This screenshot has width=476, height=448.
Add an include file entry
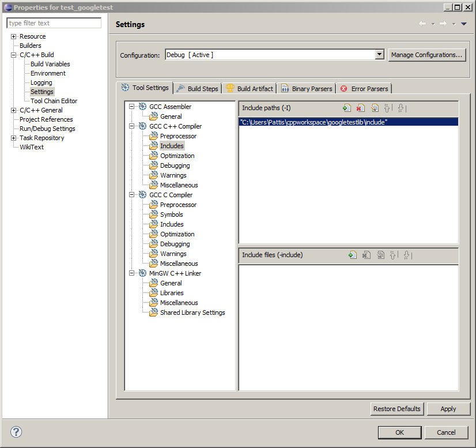pyautogui.click(x=353, y=255)
